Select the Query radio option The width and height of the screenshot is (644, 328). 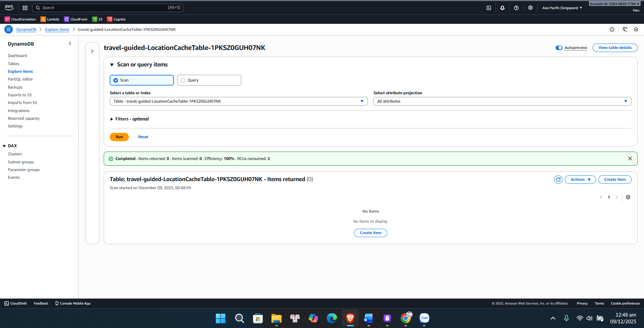(183, 80)
